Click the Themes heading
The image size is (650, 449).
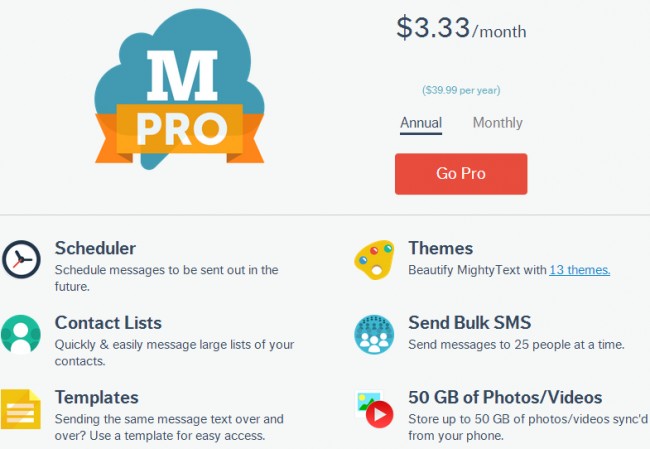[x=441, y=248]
